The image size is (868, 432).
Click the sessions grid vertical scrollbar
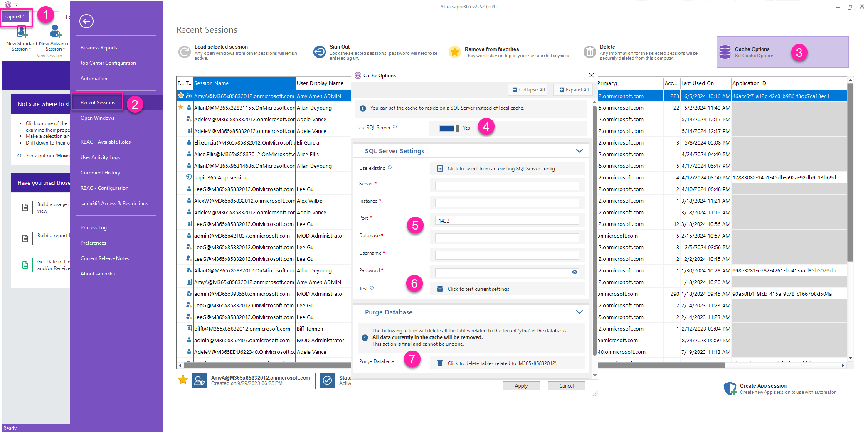pyautogui.click(x=850, y=172)
